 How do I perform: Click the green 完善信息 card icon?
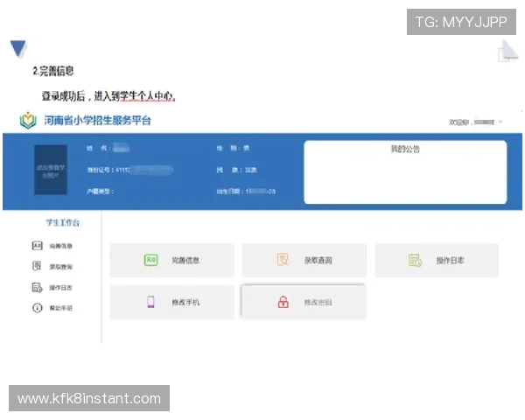[150, 260]
